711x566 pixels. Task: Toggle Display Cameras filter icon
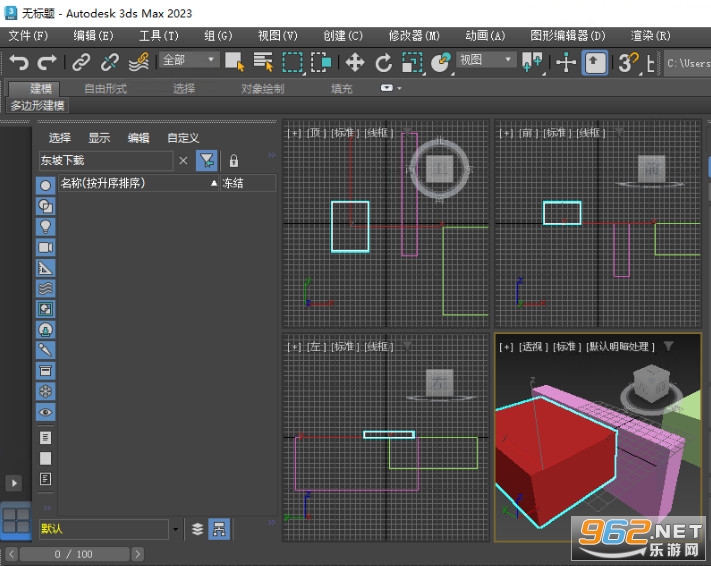45,247
